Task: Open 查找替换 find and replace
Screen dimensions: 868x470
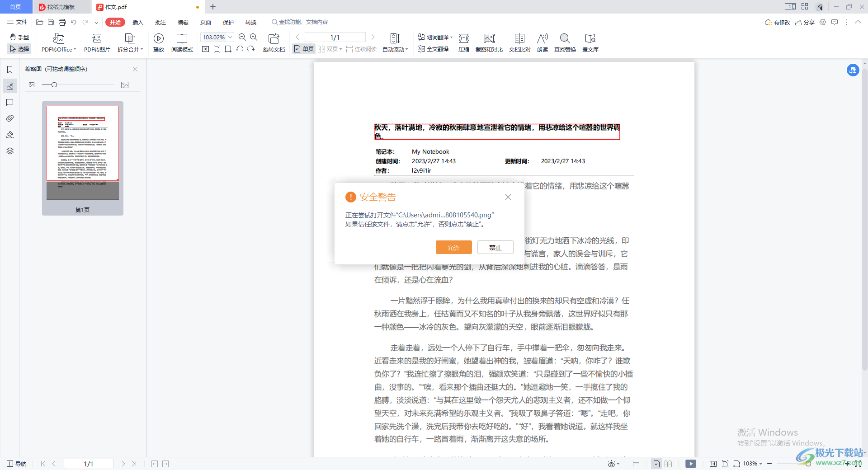Action: (565, 43)
